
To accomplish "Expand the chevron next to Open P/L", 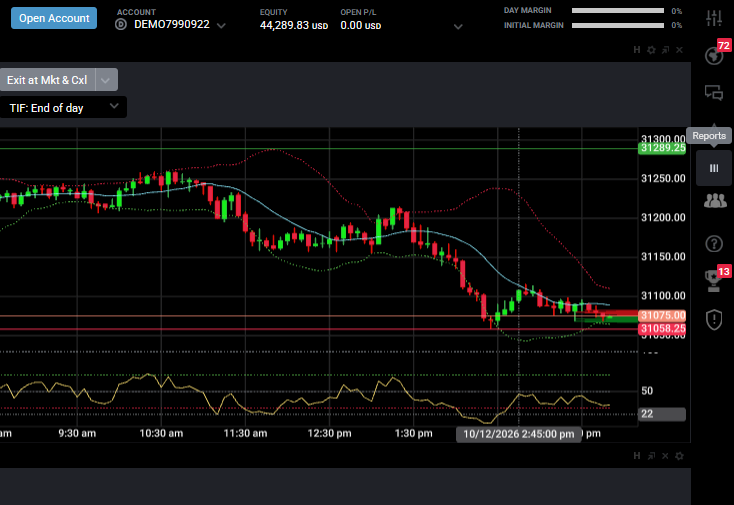I will [x=458, y=27].
